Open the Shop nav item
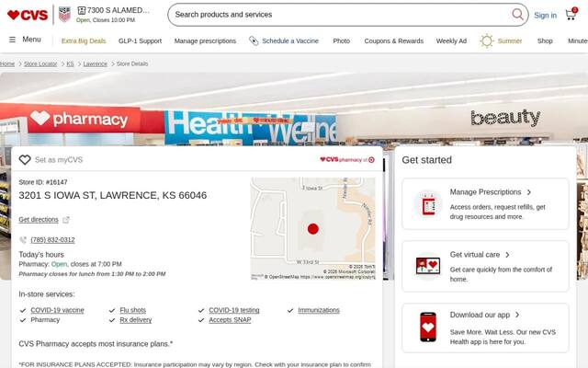Screen dimensions: 588x368 pos(545,40)
